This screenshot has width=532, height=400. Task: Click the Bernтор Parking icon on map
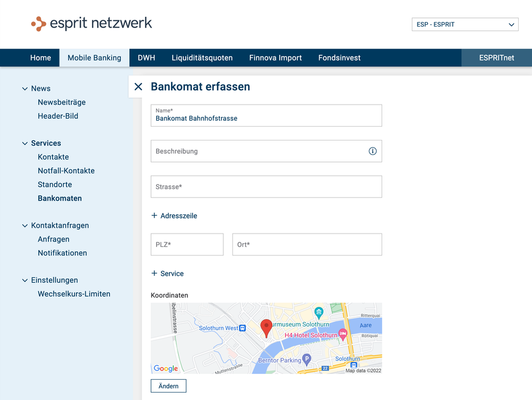pyautogui.click(x=306, y=360)
